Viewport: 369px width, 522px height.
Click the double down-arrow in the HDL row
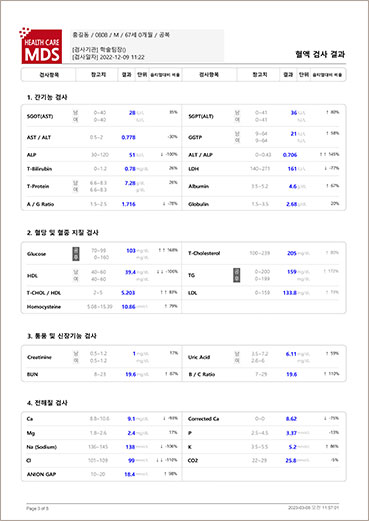[x=160, y=272]
